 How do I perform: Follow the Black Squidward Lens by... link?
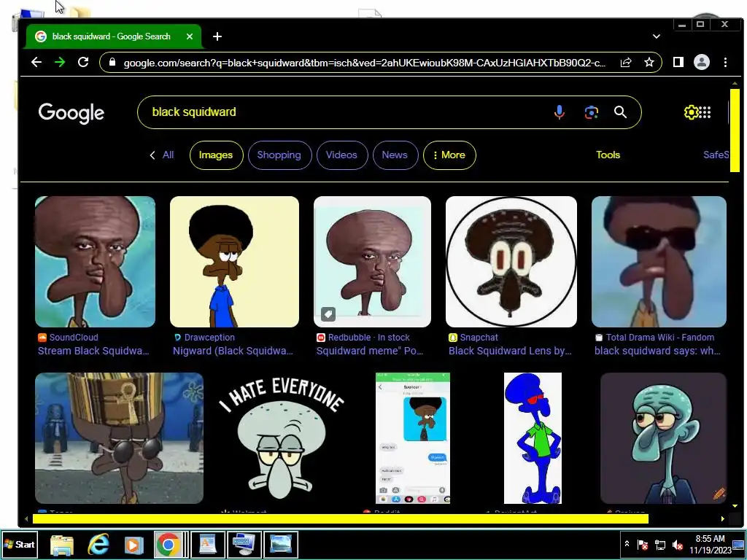click(510, 351)
